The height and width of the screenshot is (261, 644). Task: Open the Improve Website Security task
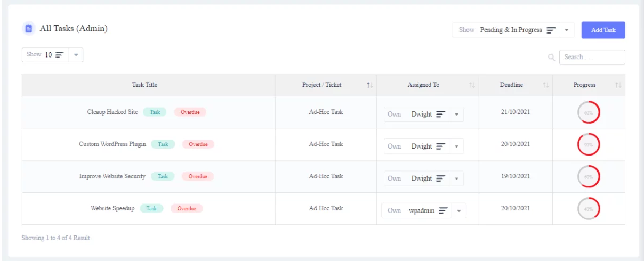coord(112,176)
